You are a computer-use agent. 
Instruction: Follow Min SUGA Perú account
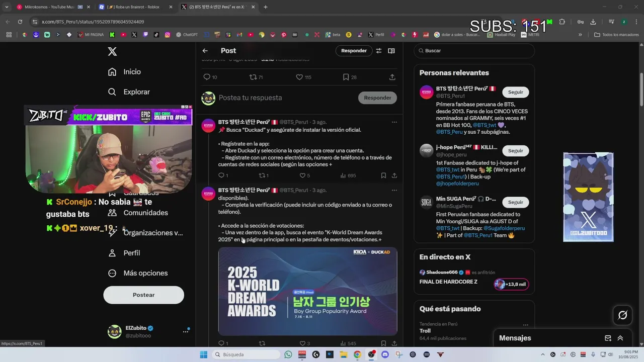(515, 202)
